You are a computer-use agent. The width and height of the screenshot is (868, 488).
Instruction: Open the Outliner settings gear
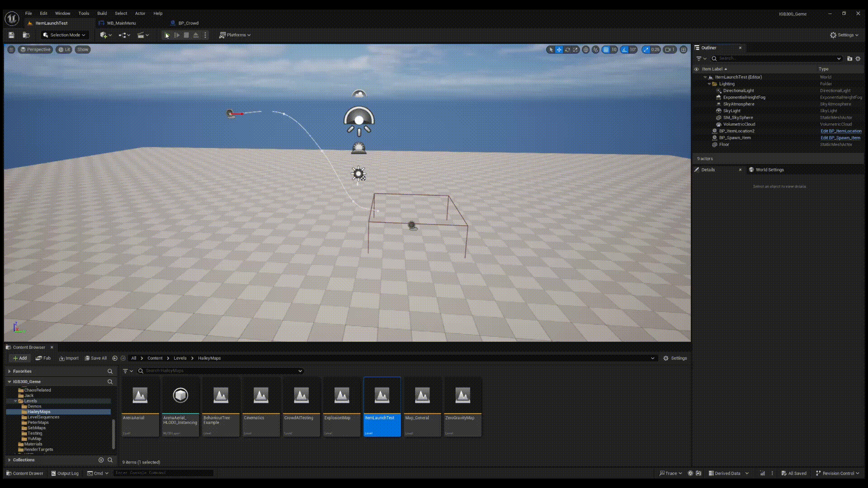click(x=858, y=58)
